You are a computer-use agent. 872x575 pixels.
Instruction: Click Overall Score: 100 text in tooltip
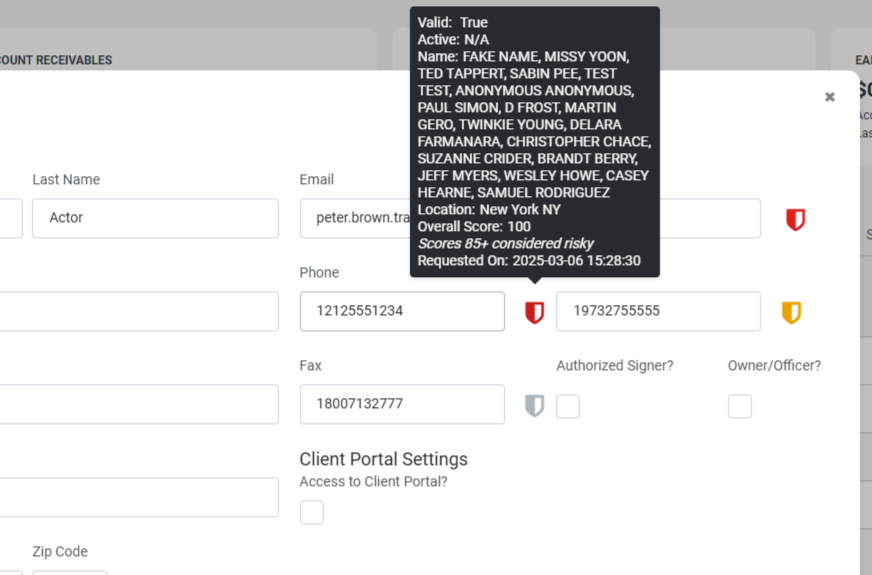point(474,226)
